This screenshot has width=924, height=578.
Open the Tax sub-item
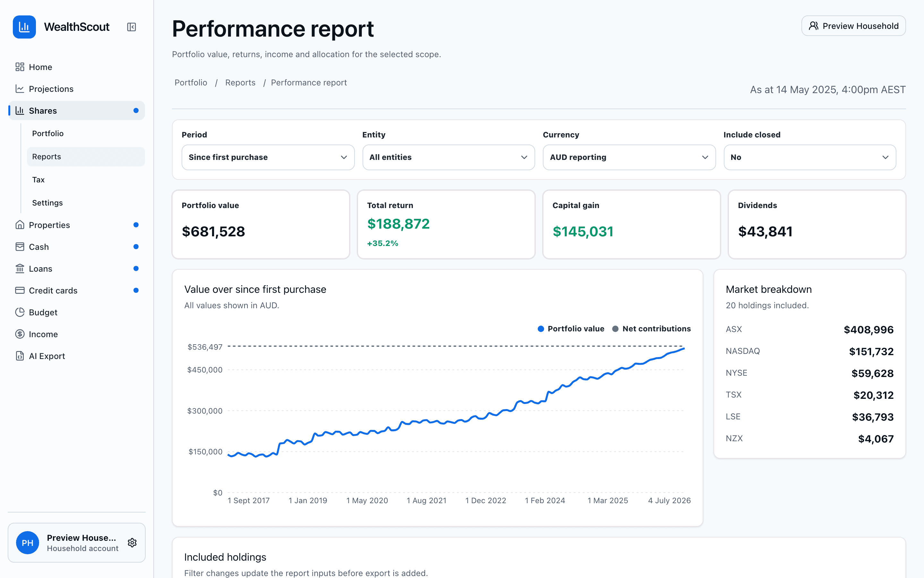point(86,180)
